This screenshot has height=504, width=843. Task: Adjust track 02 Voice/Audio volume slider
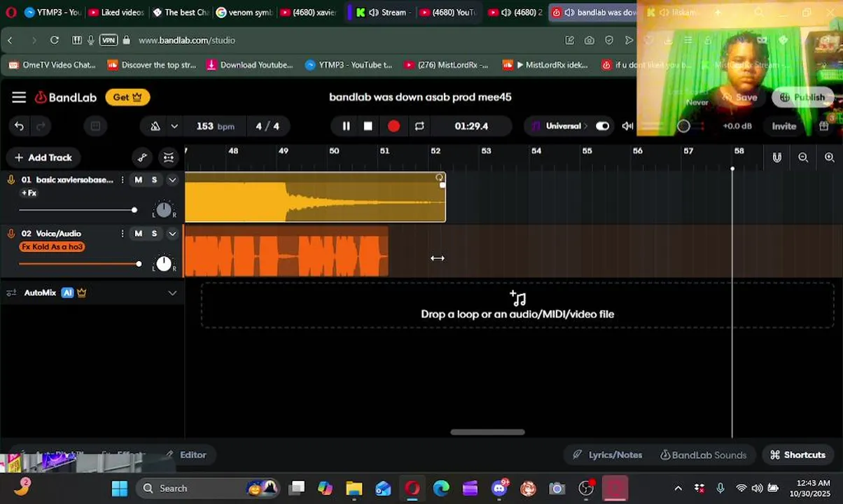click(80, 264)
